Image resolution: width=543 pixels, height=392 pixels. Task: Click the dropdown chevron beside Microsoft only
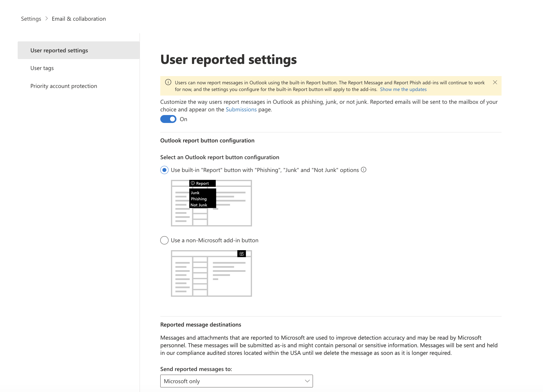click(307, 381)
